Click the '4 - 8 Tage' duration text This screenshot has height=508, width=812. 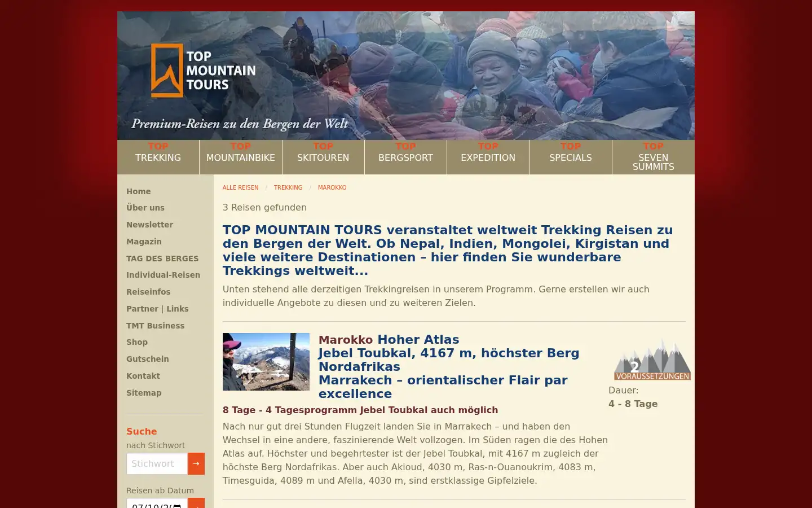(x=633, y=404)
